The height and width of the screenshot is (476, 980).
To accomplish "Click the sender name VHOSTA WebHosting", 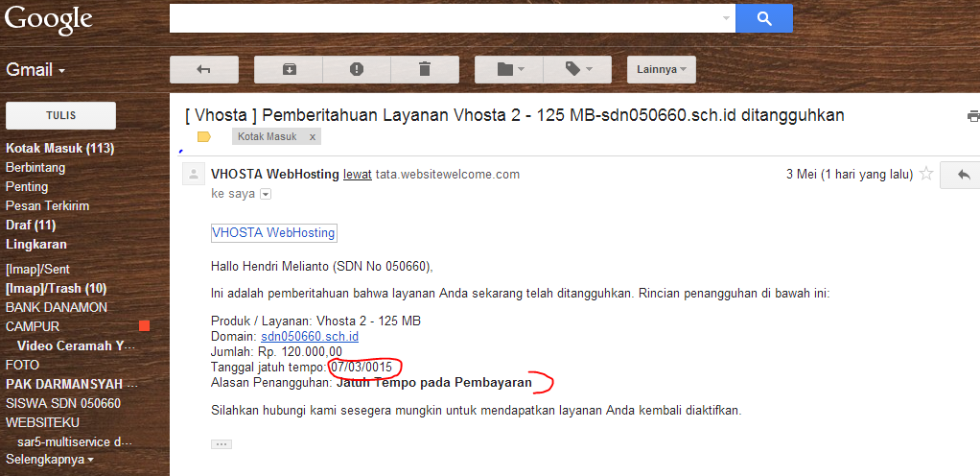I will pos(275,175).
